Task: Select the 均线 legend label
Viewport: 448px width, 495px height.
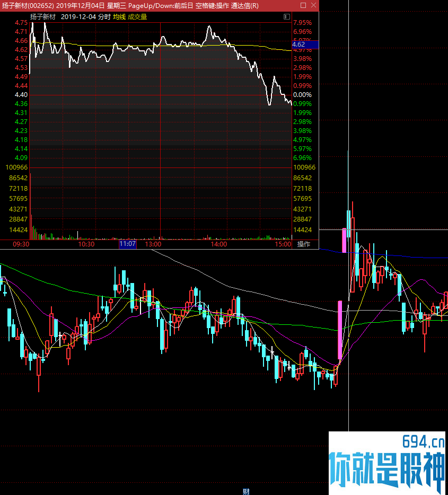Action: click(119, 17)
